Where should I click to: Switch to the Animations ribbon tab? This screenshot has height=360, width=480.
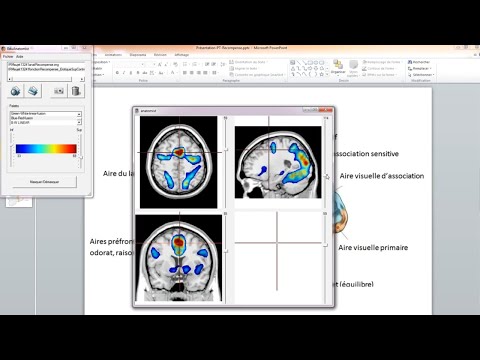113,55
